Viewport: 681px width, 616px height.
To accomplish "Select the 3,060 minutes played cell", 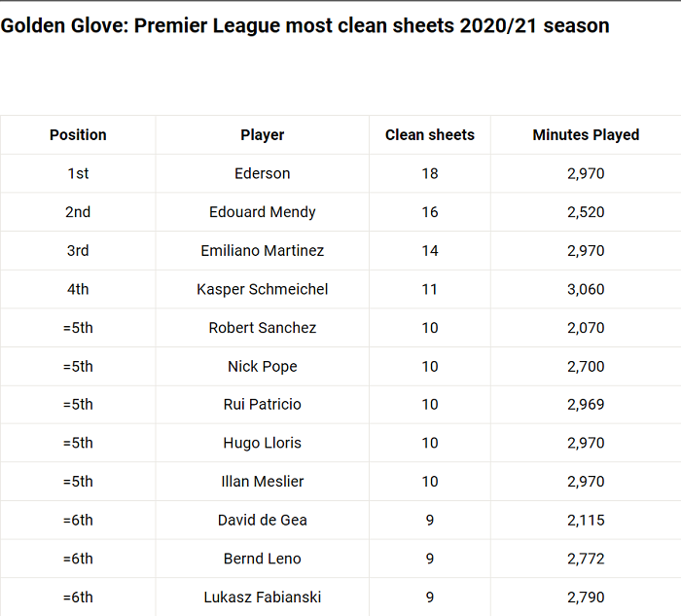I will pos(586,289).
